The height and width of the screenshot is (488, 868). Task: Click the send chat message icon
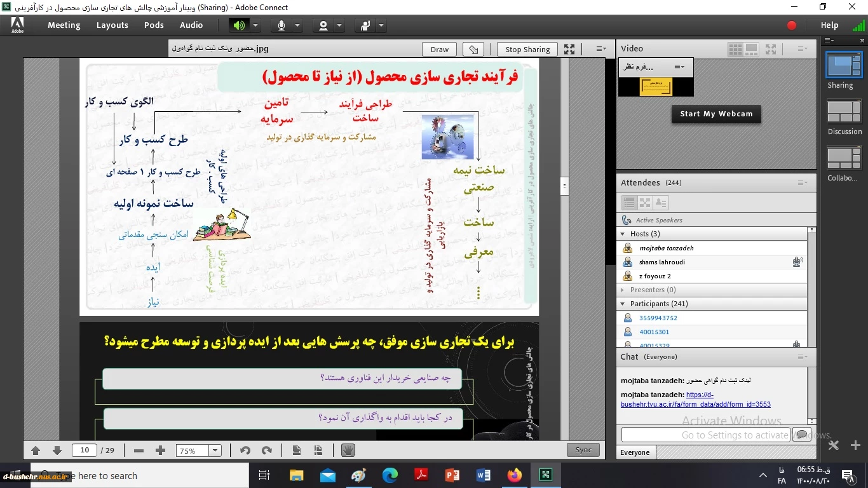pyautogui.click(x=801, y=435)
